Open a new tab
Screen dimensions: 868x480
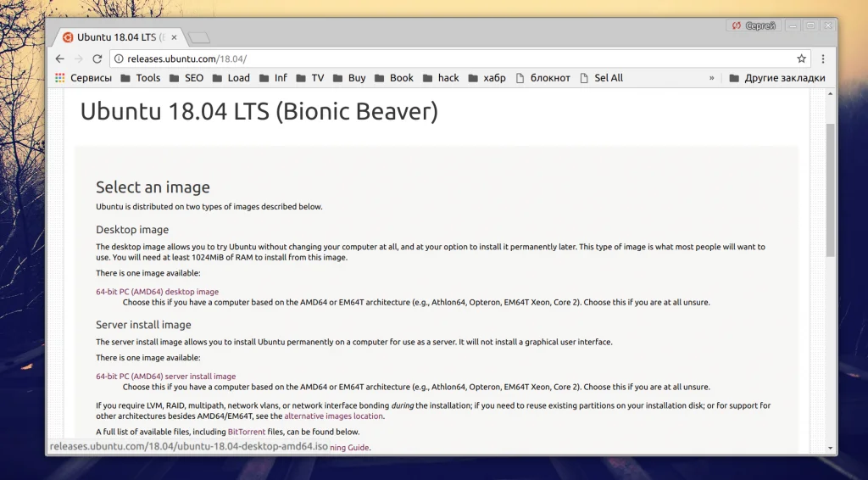coord(199,37)
